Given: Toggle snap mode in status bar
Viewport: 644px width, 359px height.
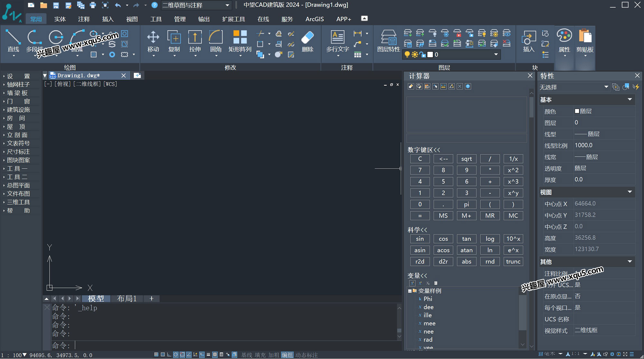Looking at the screenshot, I should coord(156,355).
